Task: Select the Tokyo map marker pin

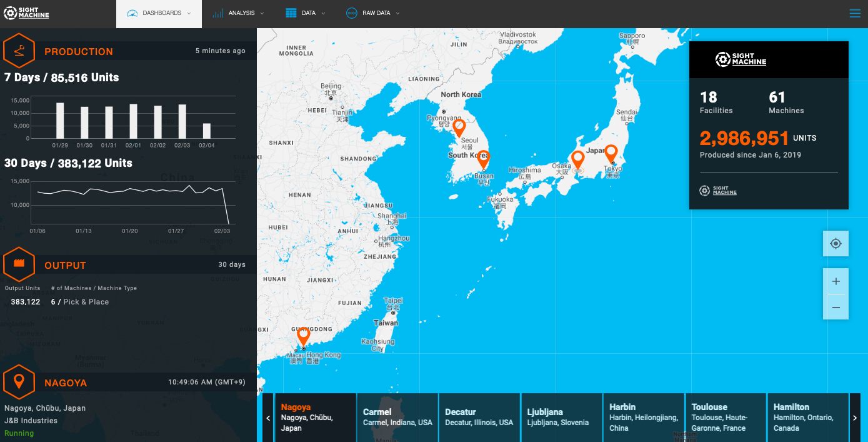Action: click(x=611, y=153)
